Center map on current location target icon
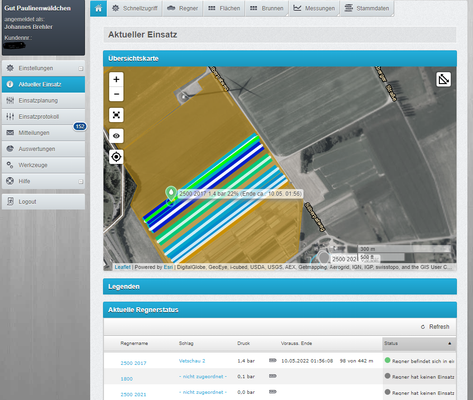 [x=116, y=157]
